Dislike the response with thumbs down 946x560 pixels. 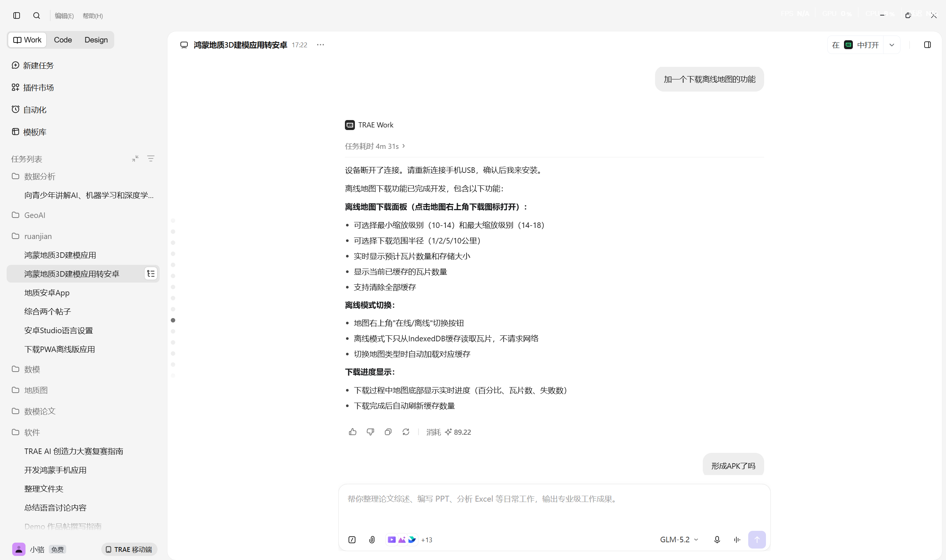[370, 432]
